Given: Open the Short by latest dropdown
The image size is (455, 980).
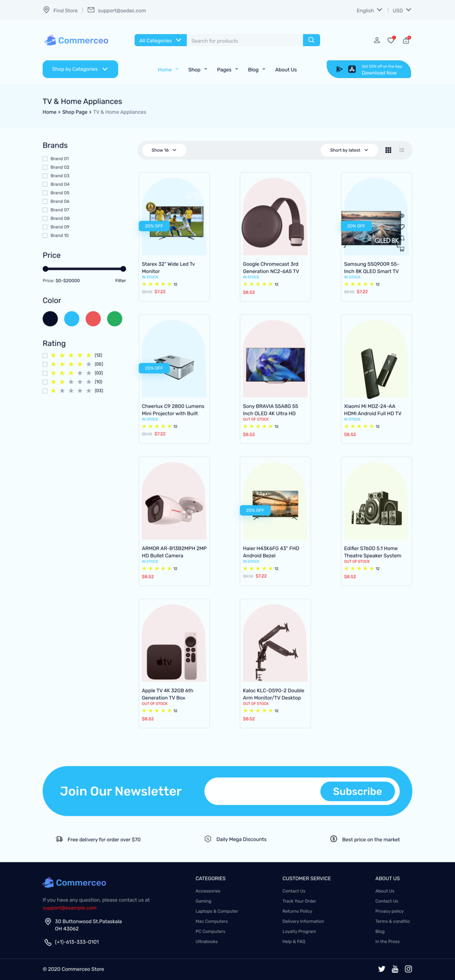Looking at the screenshot, I should [349, 150].
